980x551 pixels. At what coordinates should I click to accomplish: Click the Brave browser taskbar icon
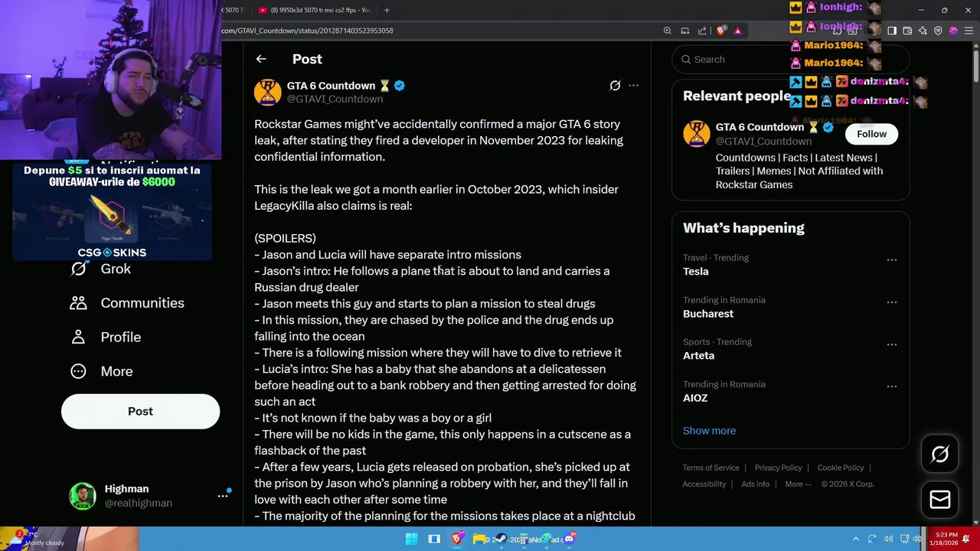click(457, 539)
